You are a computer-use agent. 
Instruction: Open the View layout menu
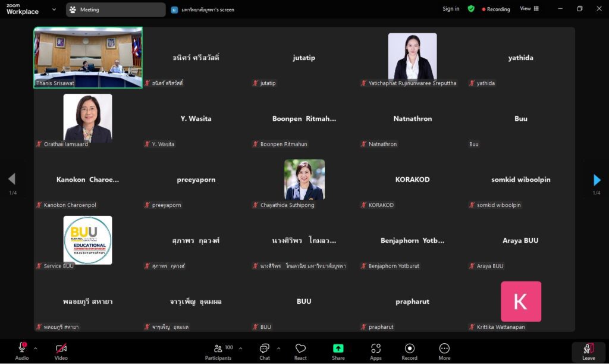[x=529, y=9]
